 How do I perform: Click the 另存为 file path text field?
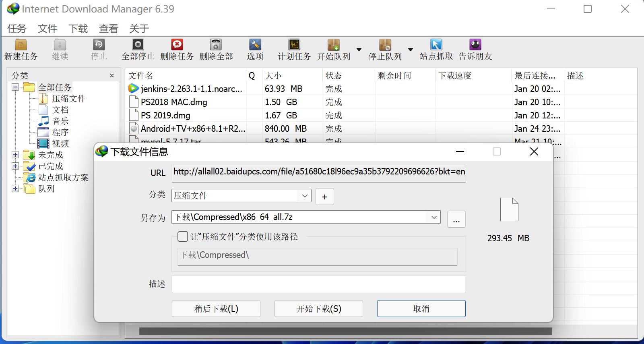pos(300,217)
